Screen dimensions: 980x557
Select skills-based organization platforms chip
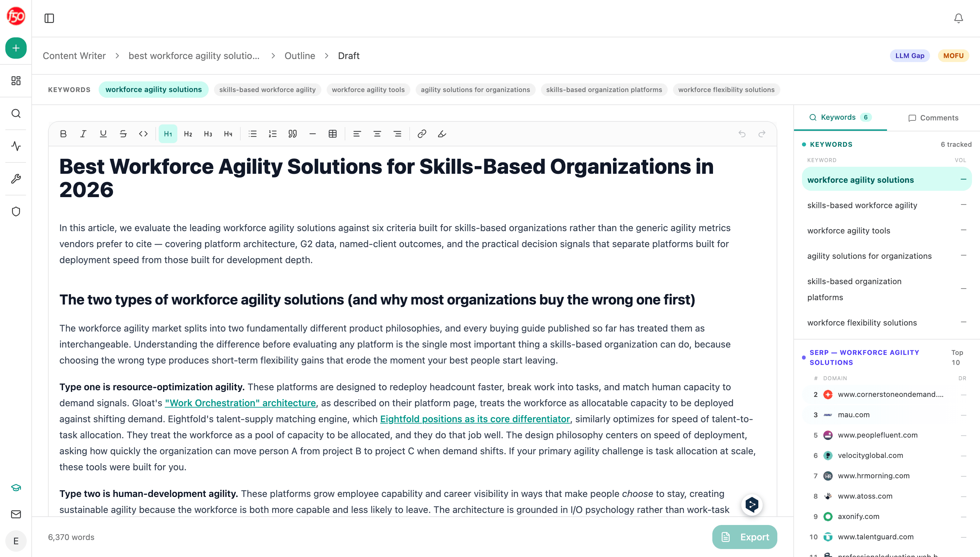pyautogui.click(x=604, y=89)
